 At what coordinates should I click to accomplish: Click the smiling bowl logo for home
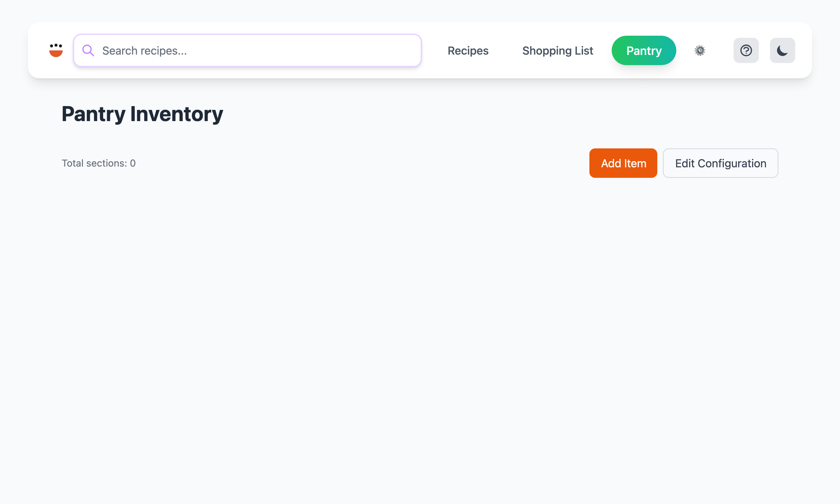click(56, 50)
